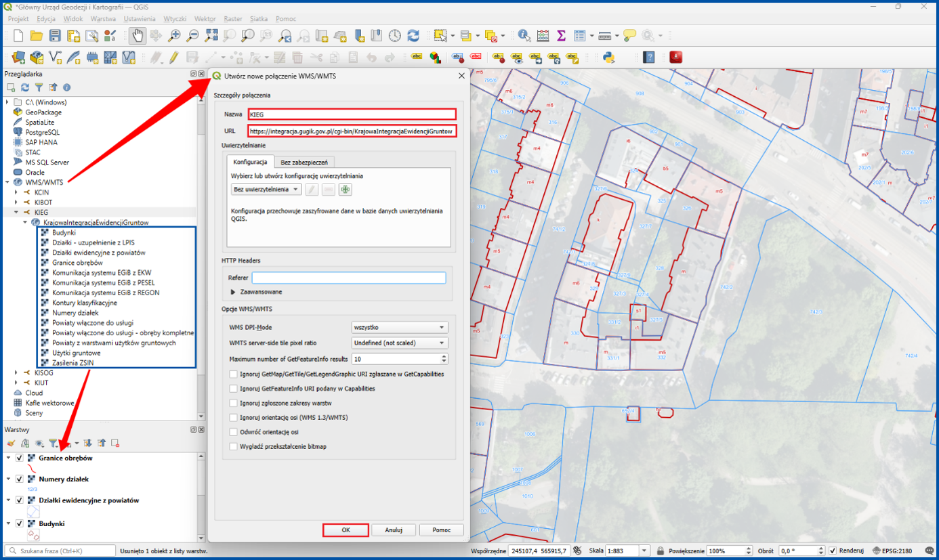Toggle Numery działek layer visibility
This screenshot has width=939, height=560.
coord(19,479)
